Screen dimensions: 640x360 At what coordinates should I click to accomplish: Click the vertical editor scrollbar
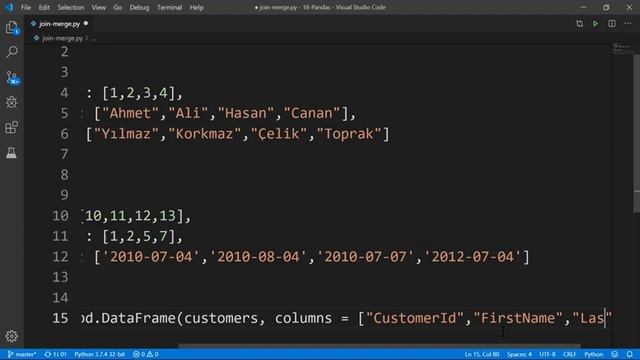point(636,133)
